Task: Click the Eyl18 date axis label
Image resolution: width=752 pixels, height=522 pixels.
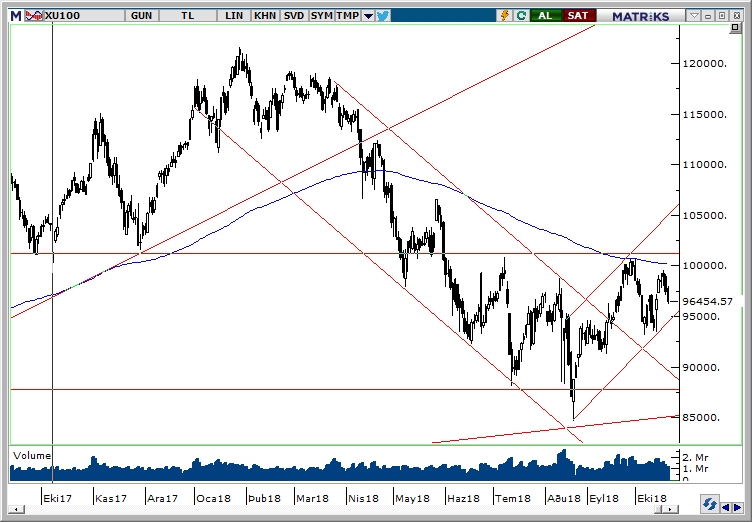Action: pyautogui.click(x=604, y=498)
